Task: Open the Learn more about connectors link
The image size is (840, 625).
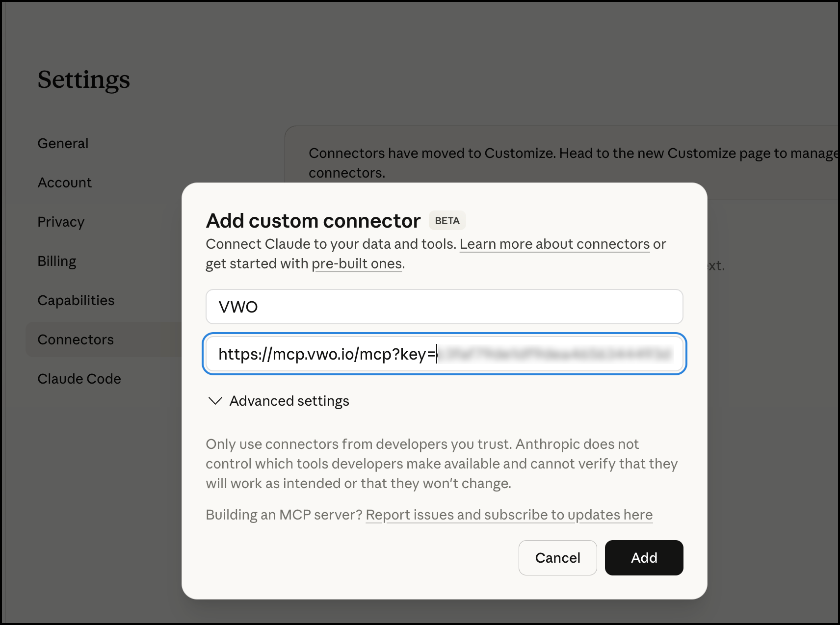Action: 554,244
